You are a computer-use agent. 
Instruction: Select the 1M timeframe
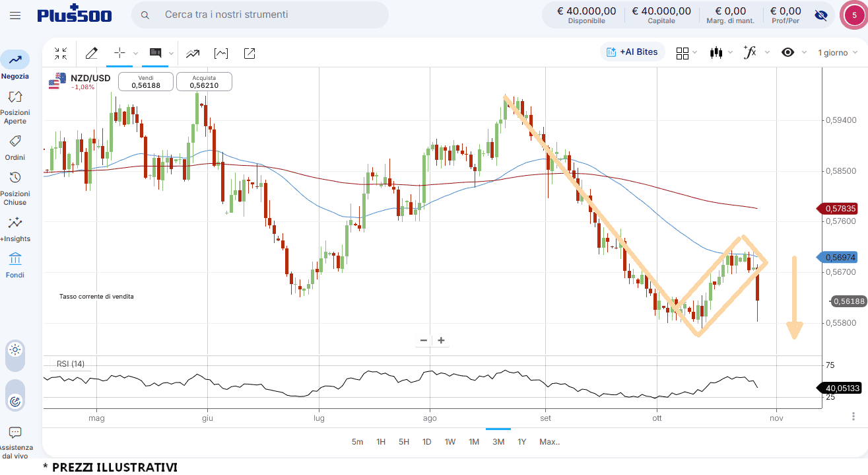point(474,442)
